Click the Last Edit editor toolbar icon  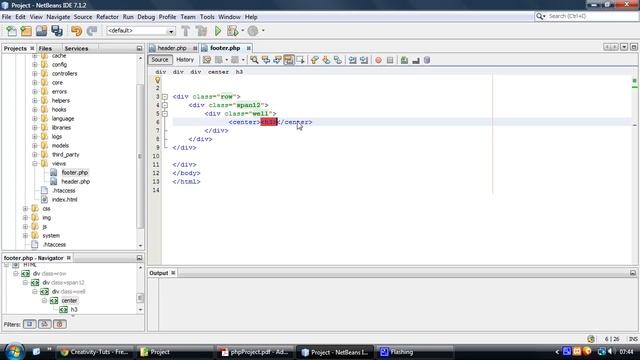[x=207, y=60]
